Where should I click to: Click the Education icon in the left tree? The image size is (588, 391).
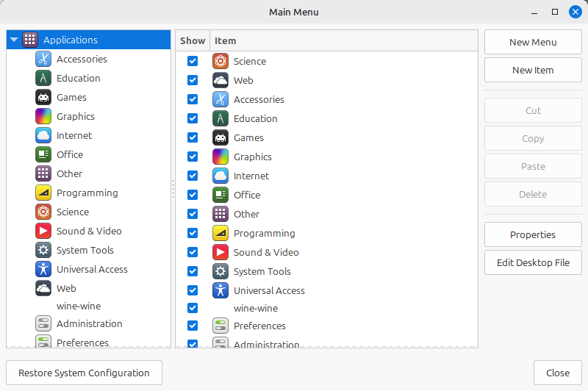click(43, 78)
